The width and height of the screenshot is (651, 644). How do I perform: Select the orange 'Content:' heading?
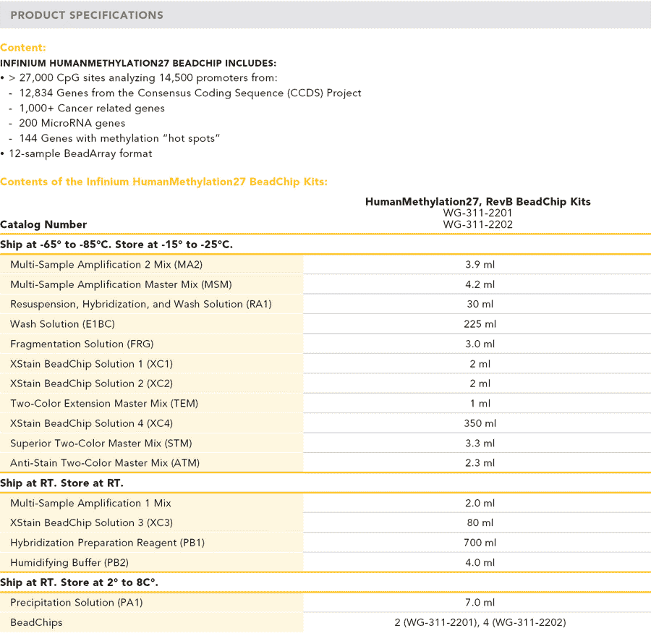pos(23,48)
